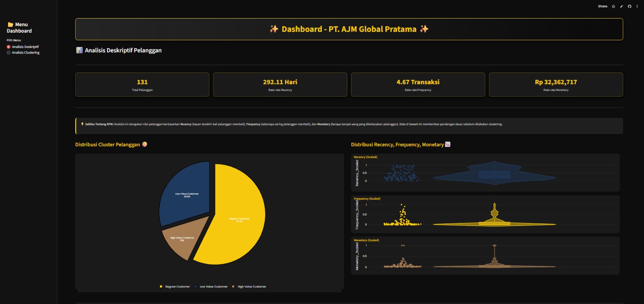Click the pie icon beside Distribusi Cluster Pelanggan
Screen dimensions: 644x304
tap(144, 144)
